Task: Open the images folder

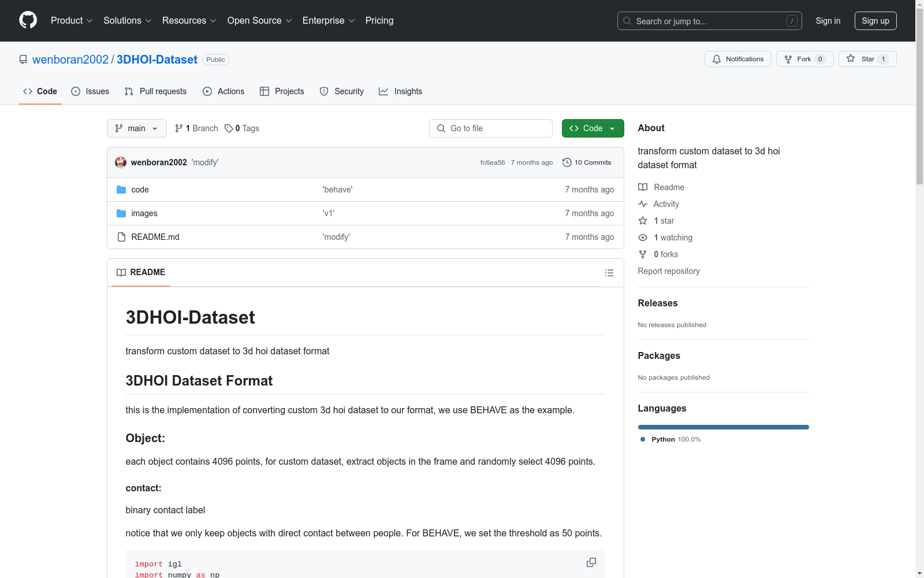Action: tap(144, 213)
